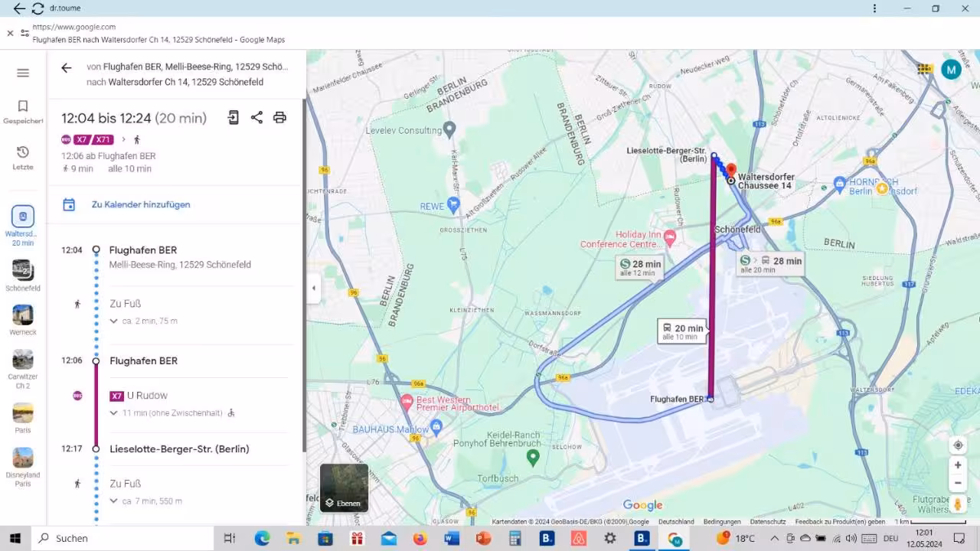Open the Gespeichert saved places
This screenshot has width=980, height=551.
[x=23, y=112]
